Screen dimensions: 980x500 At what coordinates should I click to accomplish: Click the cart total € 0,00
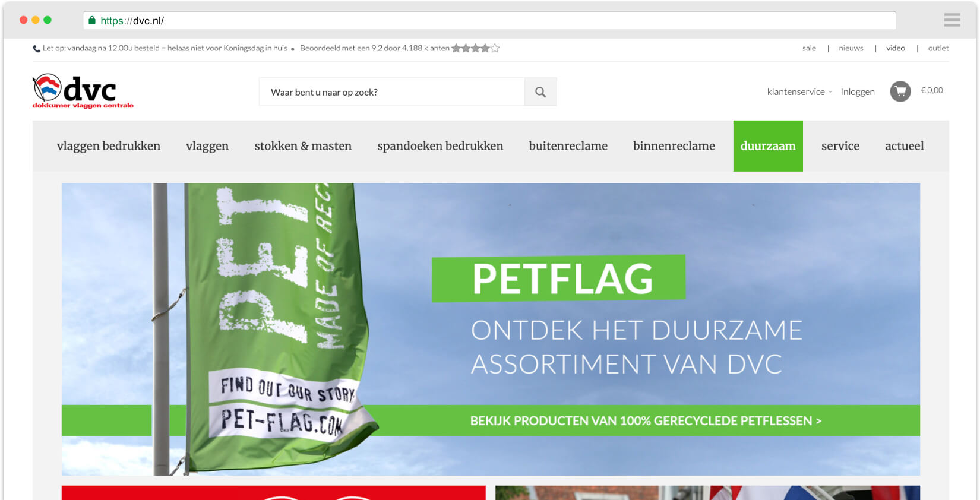932,90
